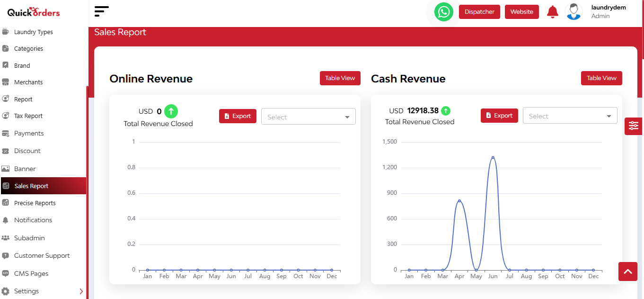Open the red filter settings side tab
Screen dimensions: 644x299
(x=634, y=126)
